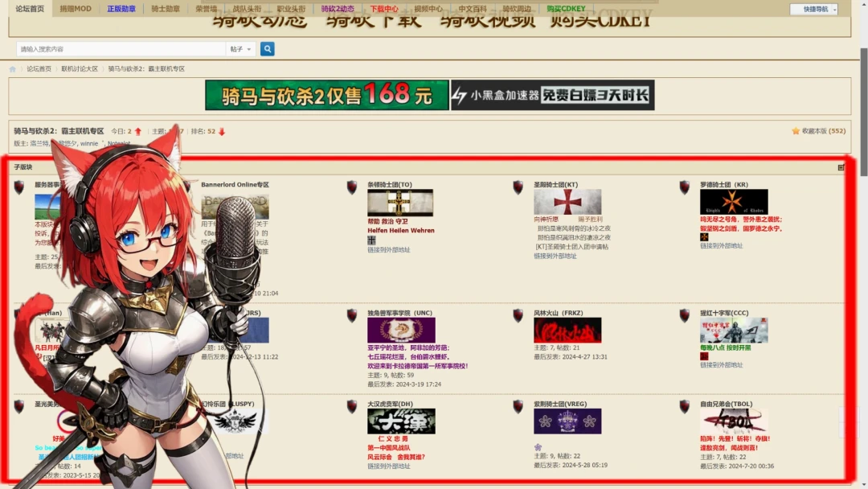Click the 大漢 black banner thumbnail
Viewport: 868px width, 489px height.
click(x=401, y=421)
